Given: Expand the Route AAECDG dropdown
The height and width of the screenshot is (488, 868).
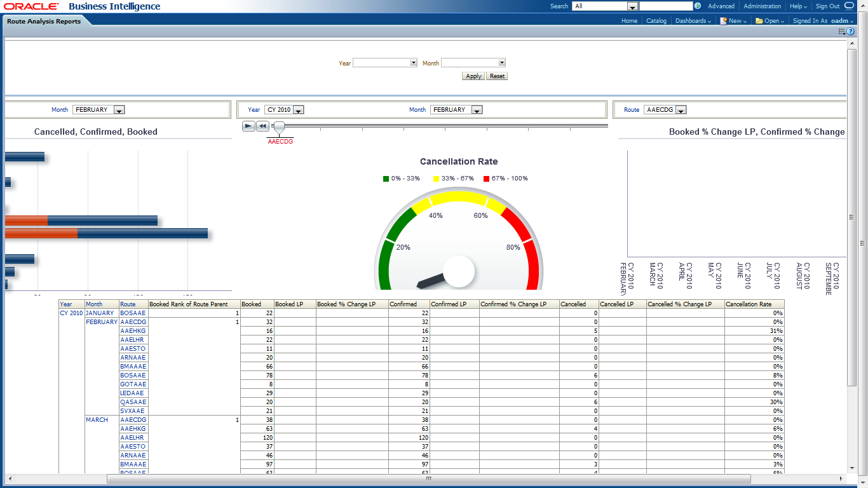Looking at the screenshot, I should [x=681, y=110].
